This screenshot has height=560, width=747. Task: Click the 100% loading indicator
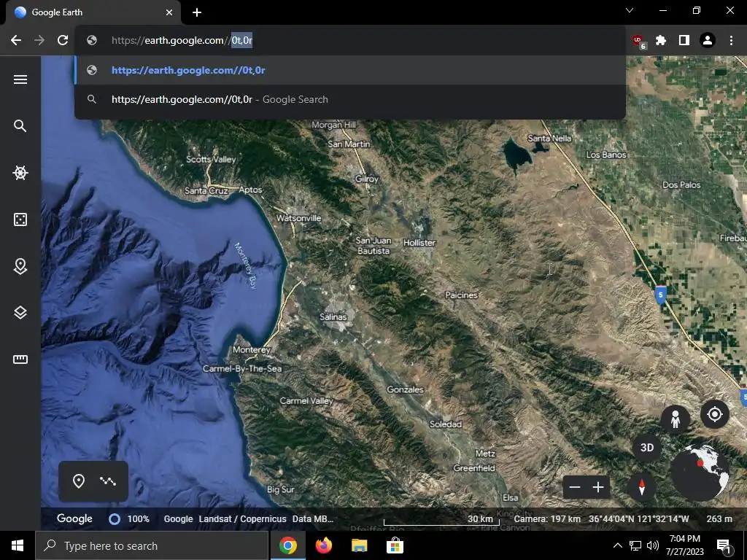(129, 519)
